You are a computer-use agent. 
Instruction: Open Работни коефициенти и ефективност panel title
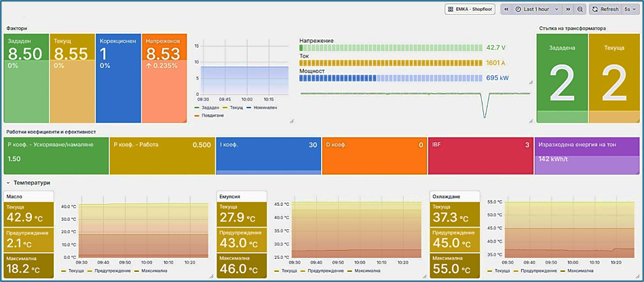pyautogui.click(x=51, y=132)
